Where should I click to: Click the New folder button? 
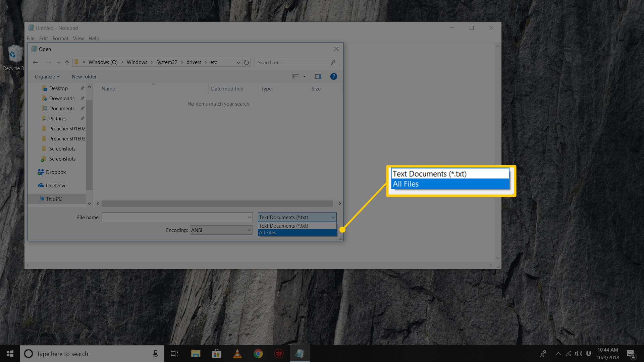pyautogui.click(x=84, y=76)
